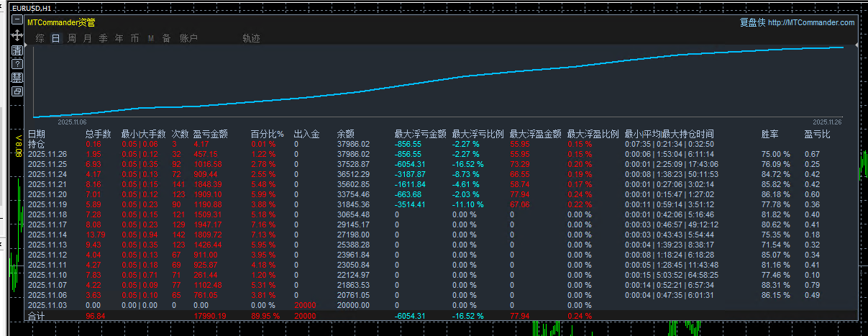Open the 季 quarterly tab
This screenshot has height=336, width=868.
point(104,38)
